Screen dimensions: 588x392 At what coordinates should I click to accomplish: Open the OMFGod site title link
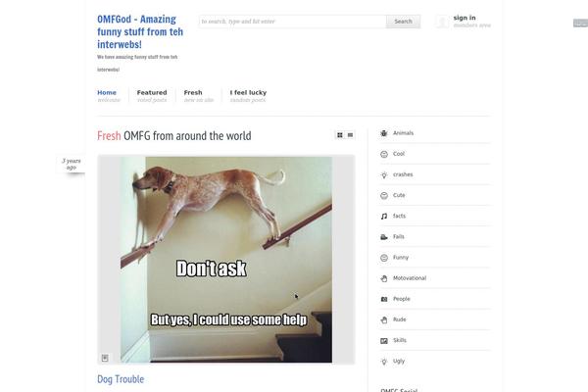pos(140,31)
